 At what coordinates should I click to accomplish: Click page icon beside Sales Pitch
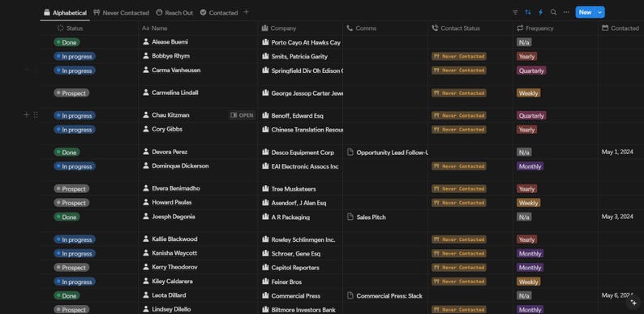[x=350, y=217]
